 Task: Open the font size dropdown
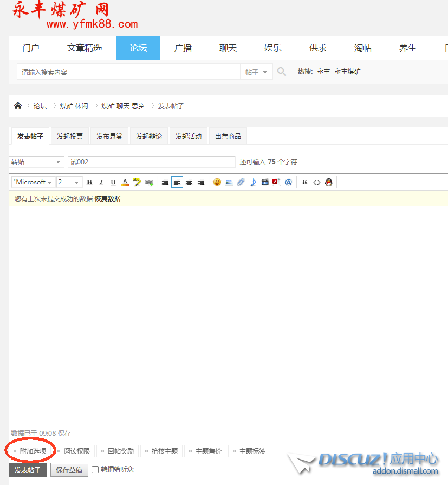tap(69, 183)
